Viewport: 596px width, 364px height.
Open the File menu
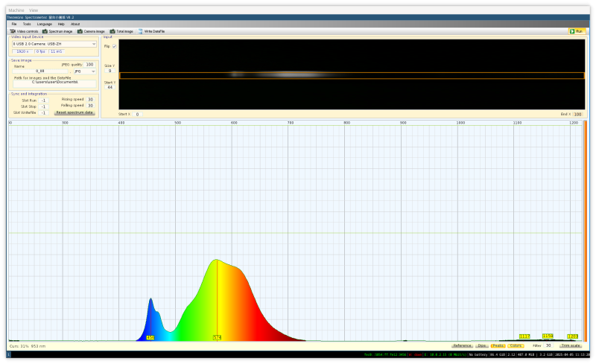coord(13,24)
